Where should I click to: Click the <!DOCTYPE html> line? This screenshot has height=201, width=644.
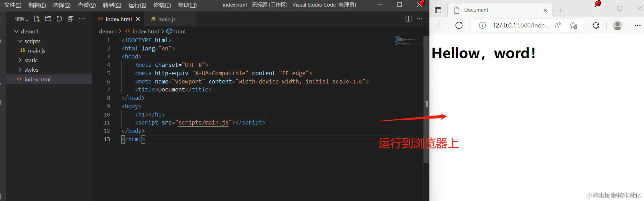[146, 40]
